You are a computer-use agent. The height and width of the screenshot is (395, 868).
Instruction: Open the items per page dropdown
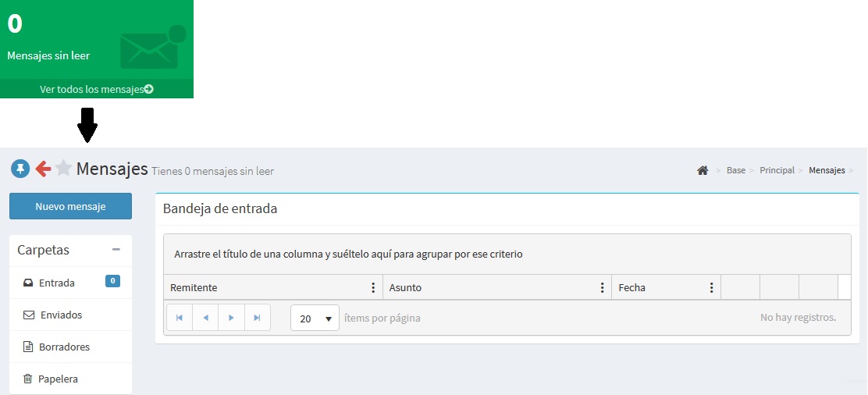point(315,318)
